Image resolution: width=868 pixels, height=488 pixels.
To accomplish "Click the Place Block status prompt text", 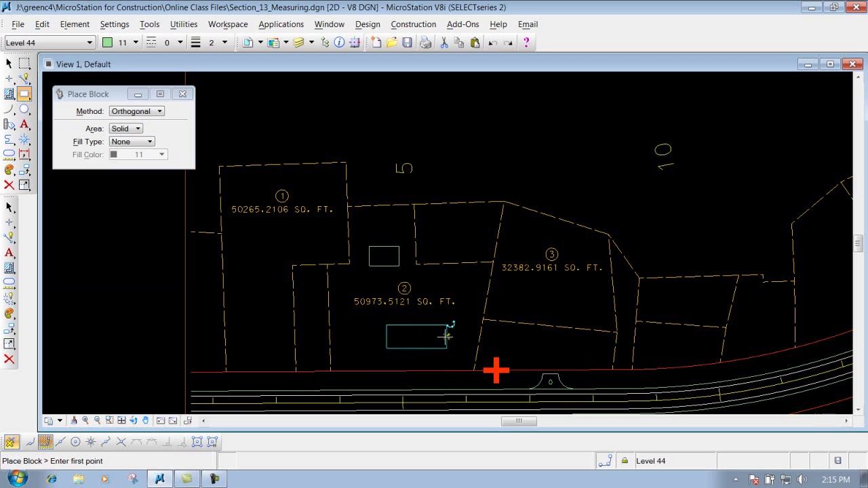I will pyautogui.click(x=52, y=461).
